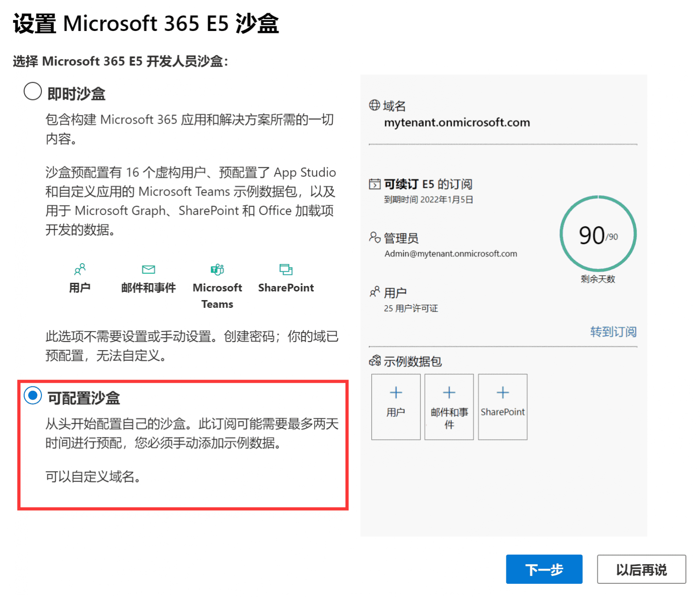This screenshot has height=597, width=700.
Task: Open the 转到订阅 link
Action: pos(613,332)
